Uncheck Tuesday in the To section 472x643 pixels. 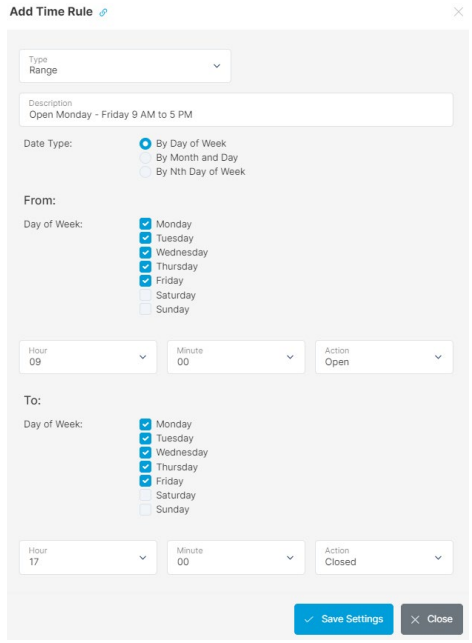[145, 438]
